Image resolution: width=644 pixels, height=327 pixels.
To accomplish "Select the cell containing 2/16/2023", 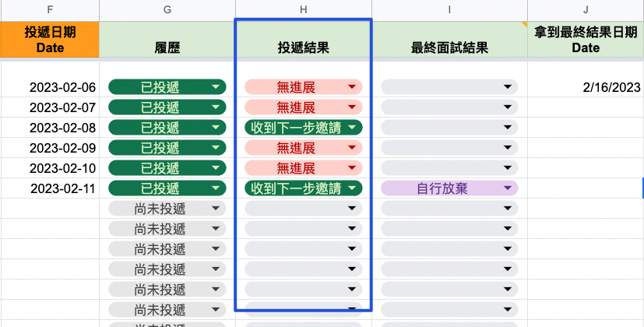I will (585, 87).
